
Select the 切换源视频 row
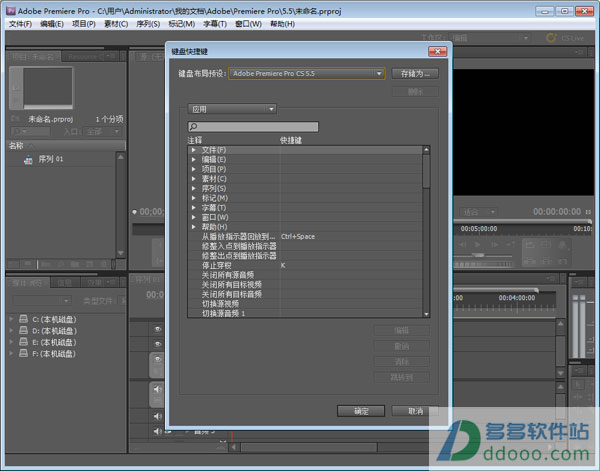coord(305,304)
